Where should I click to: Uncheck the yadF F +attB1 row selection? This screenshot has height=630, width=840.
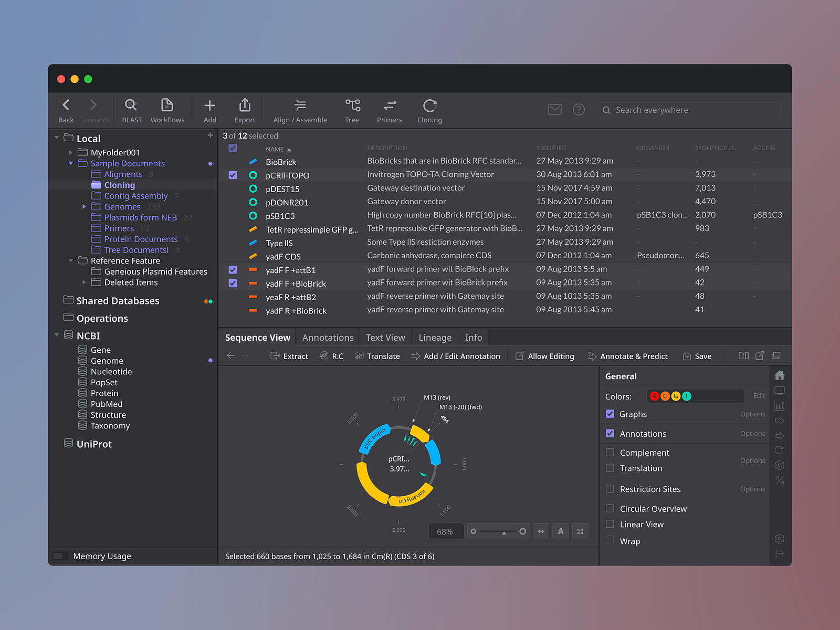(232, 269)
